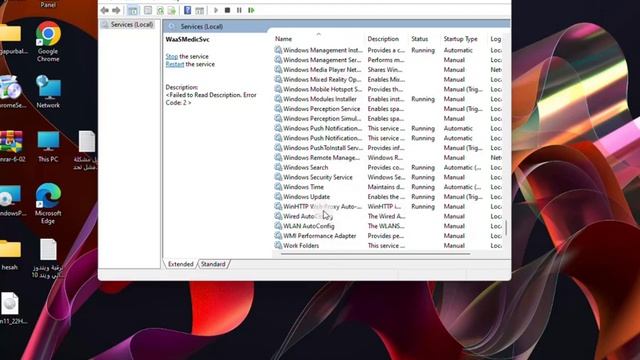Click Restart the service link

[175, 64]
